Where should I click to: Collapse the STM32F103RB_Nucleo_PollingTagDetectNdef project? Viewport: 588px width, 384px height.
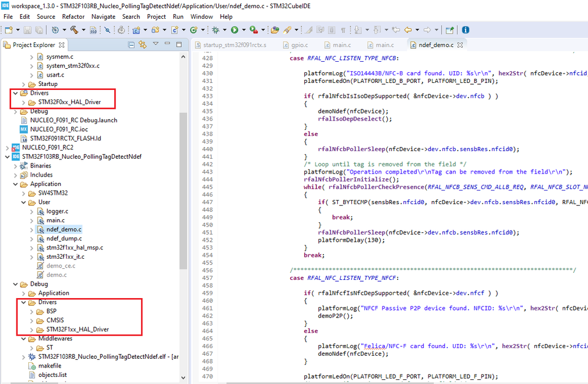[x=7, y=156]
